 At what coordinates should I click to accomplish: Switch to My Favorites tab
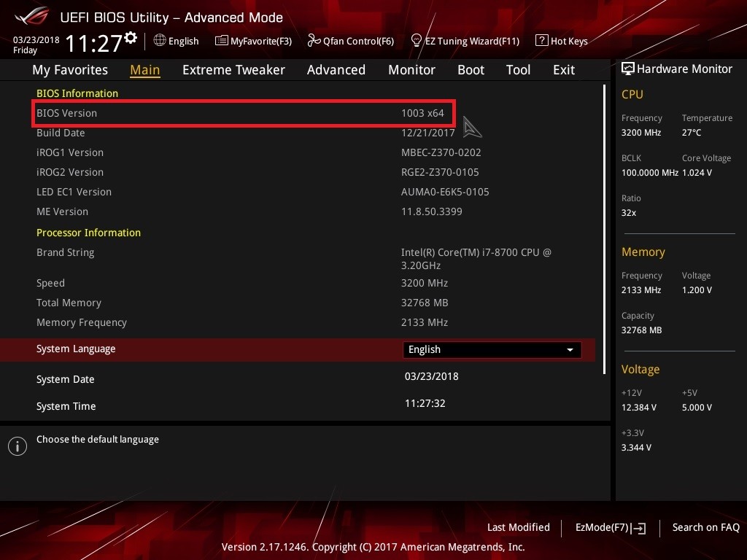point(70,70)
